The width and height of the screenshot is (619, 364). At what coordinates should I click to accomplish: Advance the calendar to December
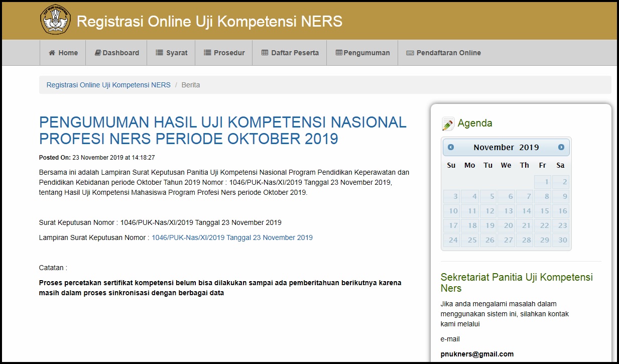[561, 147]
